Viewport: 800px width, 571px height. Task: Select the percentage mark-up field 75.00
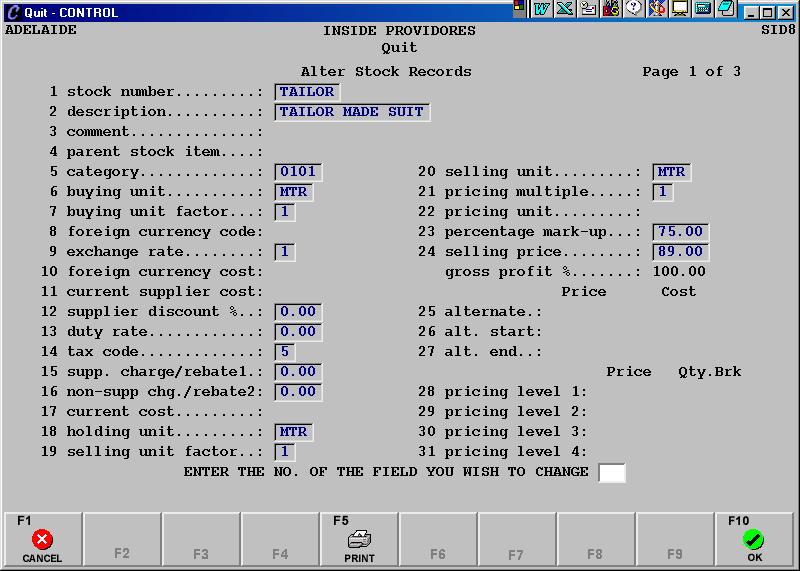coord(680,232)
